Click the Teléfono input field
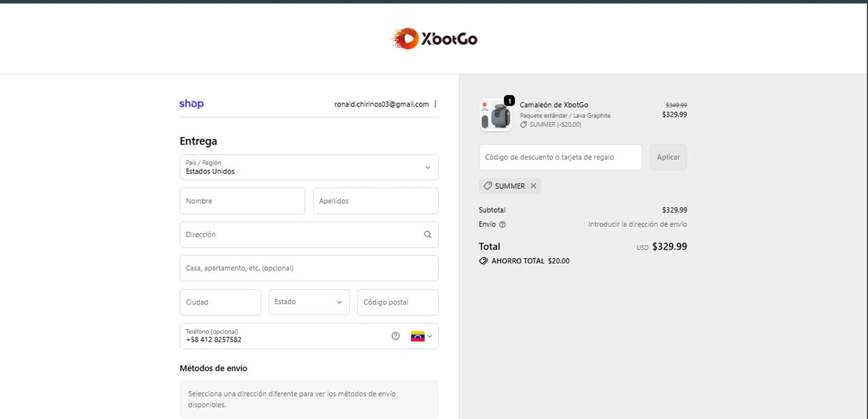 [309, 336]
